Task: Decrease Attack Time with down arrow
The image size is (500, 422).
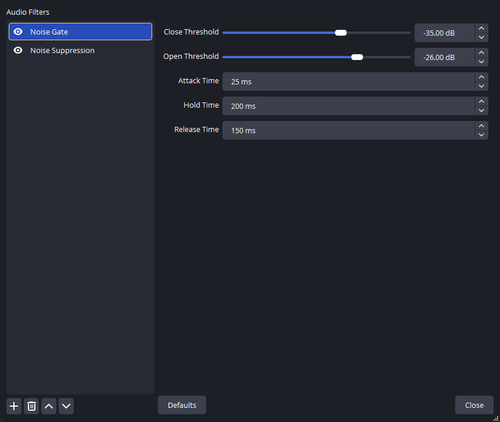Action: click(481, 86)
